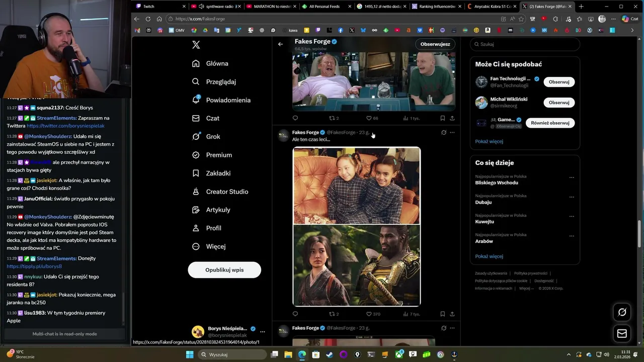Open the twitter.com/borysniespielak chat link
This screenshot has width=644, height=362.
(65, 126)
